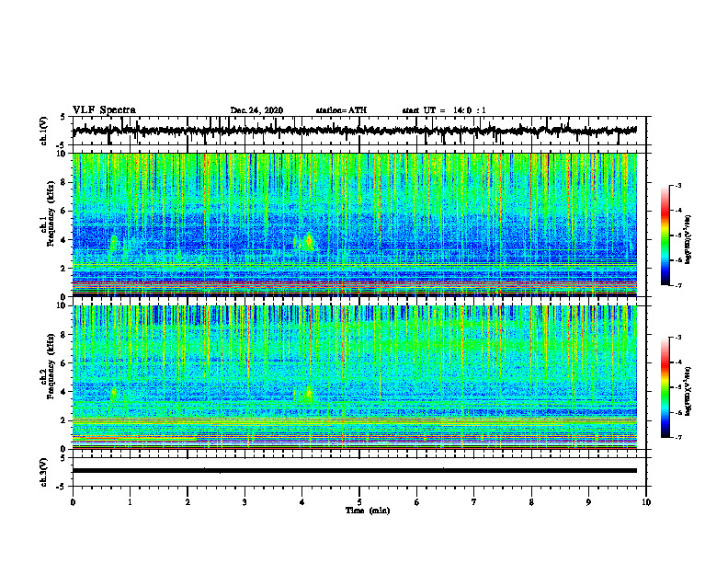Image resolution: width=728 pixels, height=563 pixels.
Task: Click the "ch.3(V)" waveform axis label
Action: point(44,472)
